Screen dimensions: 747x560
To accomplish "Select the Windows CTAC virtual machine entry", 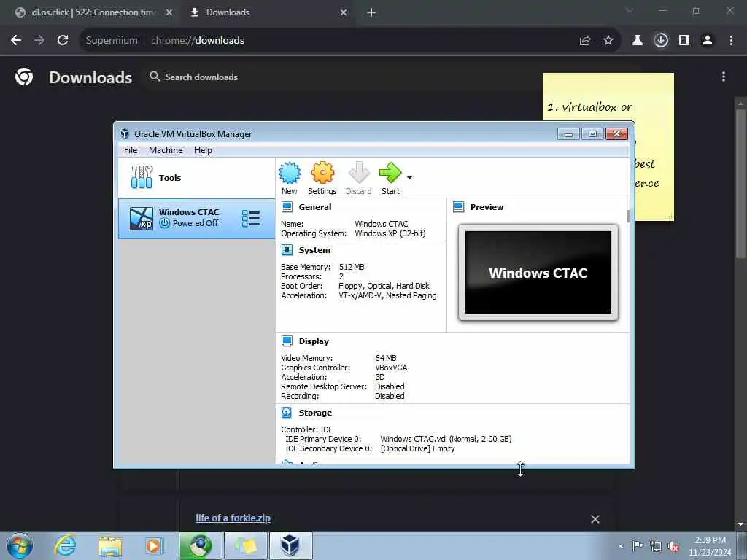I will 196,219.
